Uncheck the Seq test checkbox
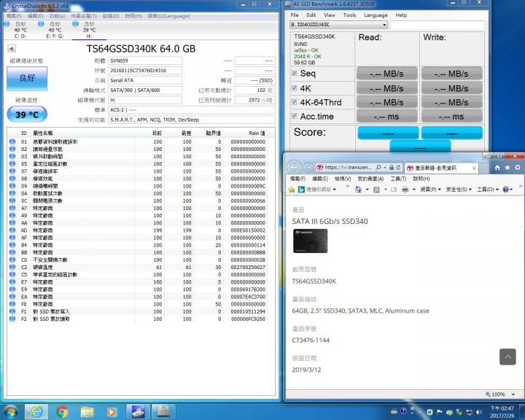The height and width of the screenshot is (420, 525). [x=295, y=74]
